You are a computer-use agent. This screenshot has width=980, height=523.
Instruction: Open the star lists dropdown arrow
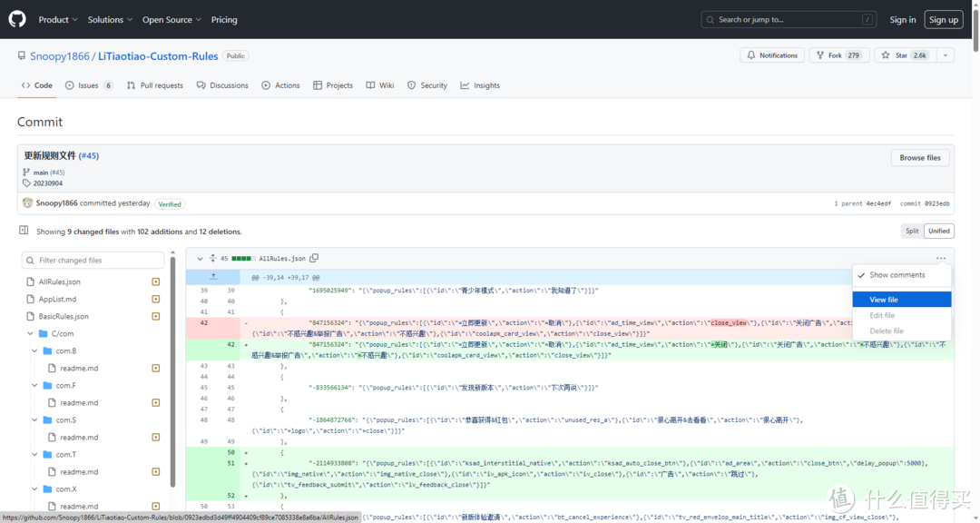click(x=945, y=55)
